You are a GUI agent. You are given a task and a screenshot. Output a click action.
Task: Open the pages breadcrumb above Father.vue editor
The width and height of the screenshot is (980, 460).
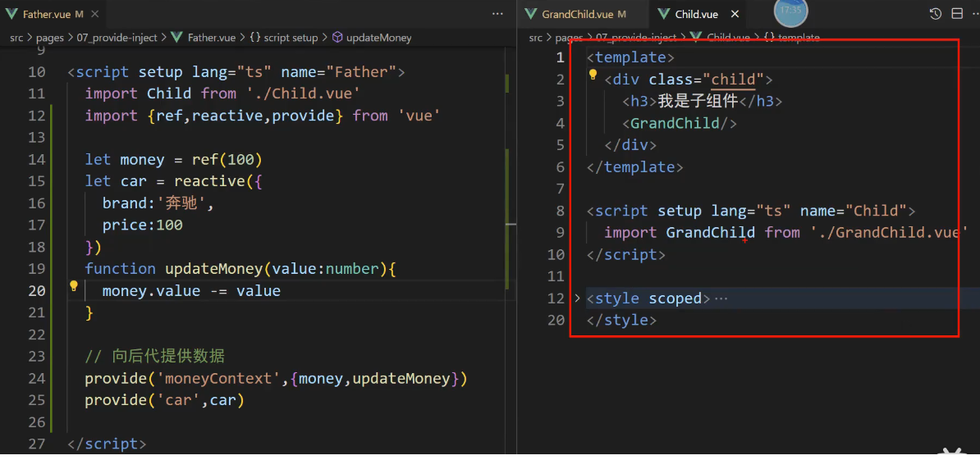(49, 38)
